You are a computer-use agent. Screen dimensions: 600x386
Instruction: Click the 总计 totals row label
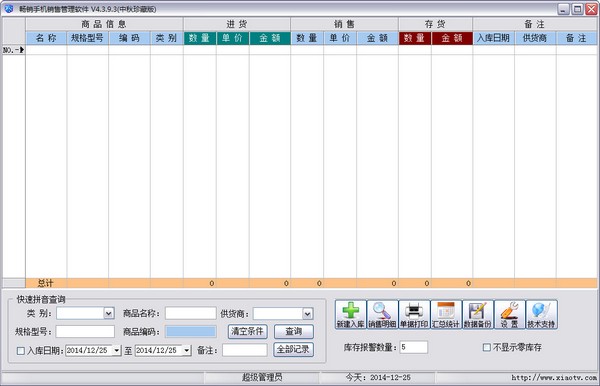(46, 283)
